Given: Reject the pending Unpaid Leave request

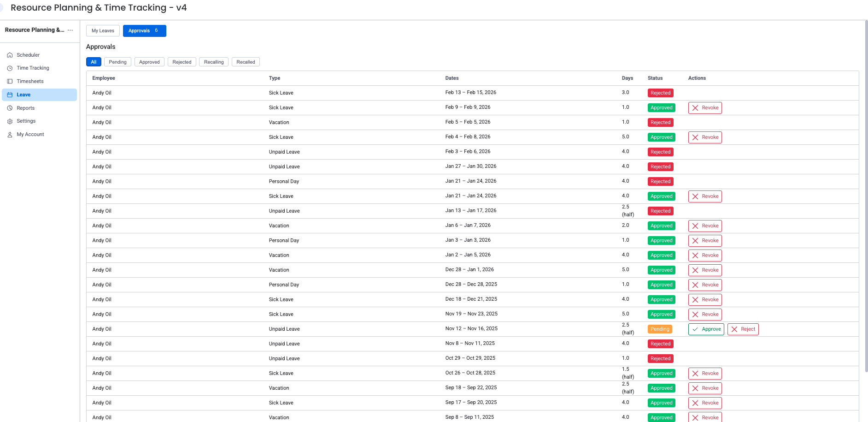Looking at the screenshot, I should pyautogui.click(x=743, y=329).
